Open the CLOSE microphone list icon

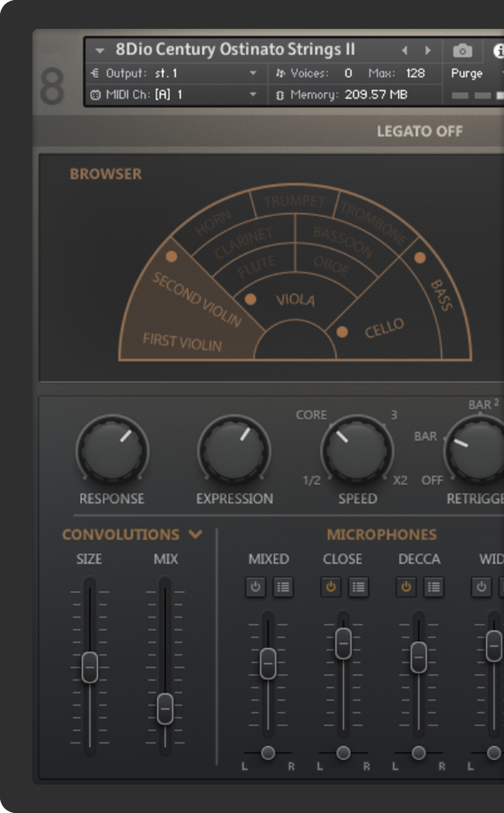coord(358,587)
